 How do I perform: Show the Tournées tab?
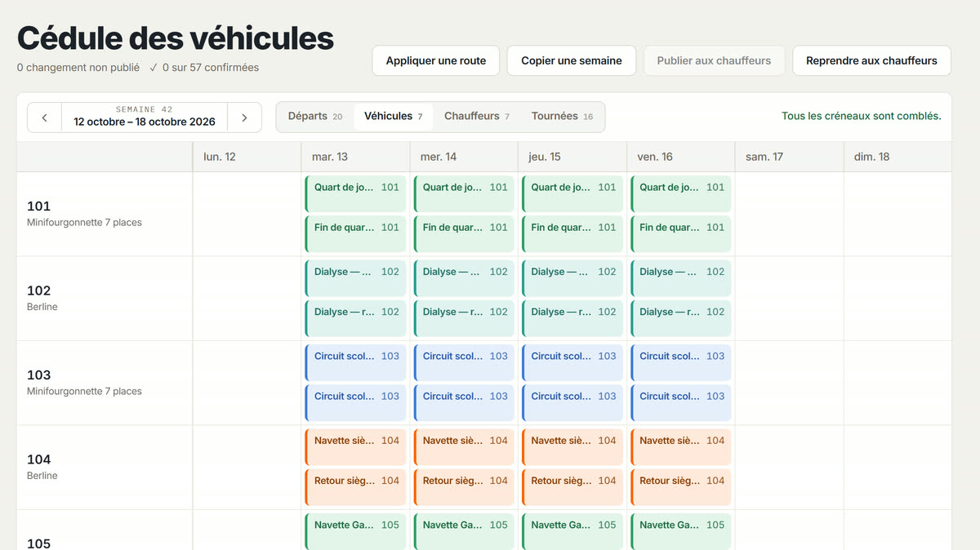(562, 117)
